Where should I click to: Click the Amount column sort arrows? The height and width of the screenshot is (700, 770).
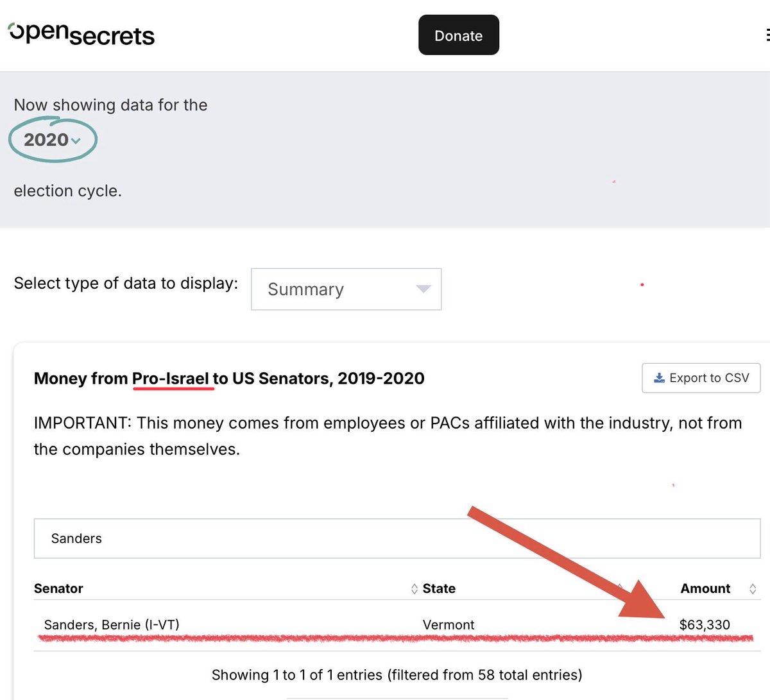pos(753,588)
